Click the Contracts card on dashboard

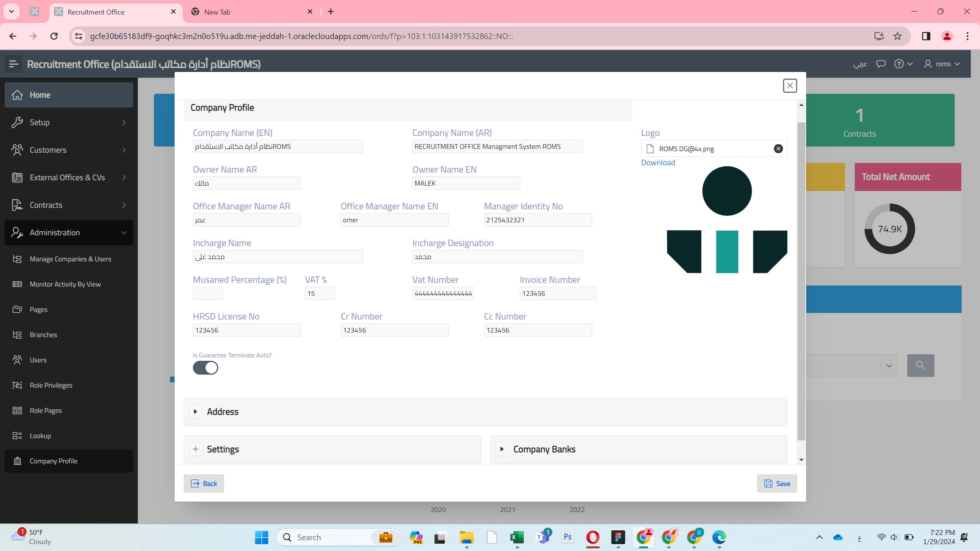[880, 120]
